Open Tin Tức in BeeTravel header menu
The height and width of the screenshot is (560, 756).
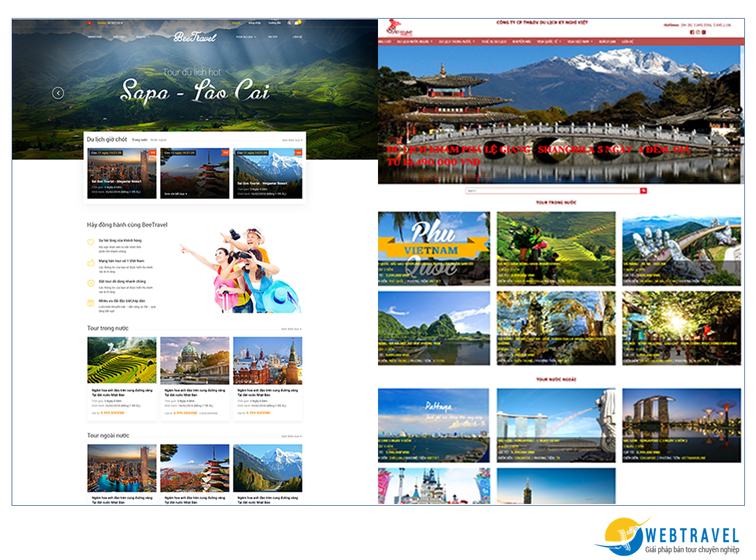pyautogui.click(x=272, y=37)
